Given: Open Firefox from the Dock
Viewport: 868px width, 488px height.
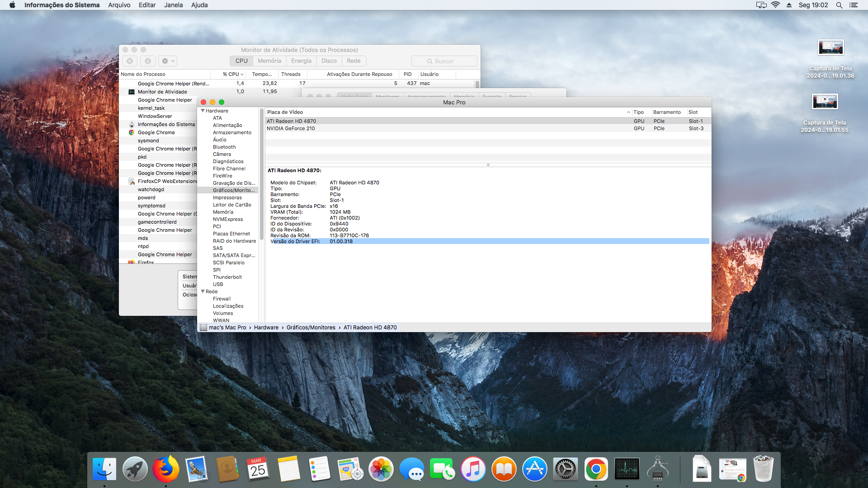Looking at the screenshot, I should [165, 469].
